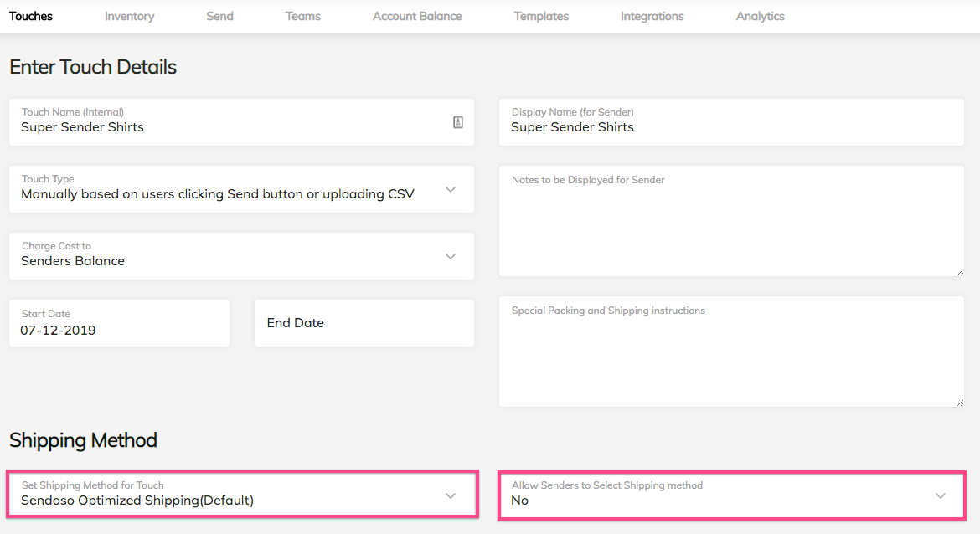Open the Send tab
This screenshot has width=980, height=534.
click(219, 16)
